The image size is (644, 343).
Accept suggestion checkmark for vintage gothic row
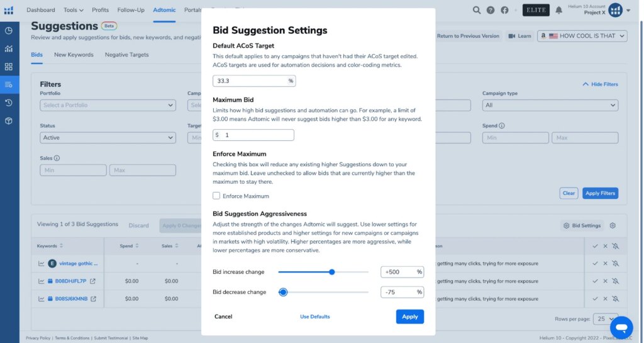coord(595,264)
